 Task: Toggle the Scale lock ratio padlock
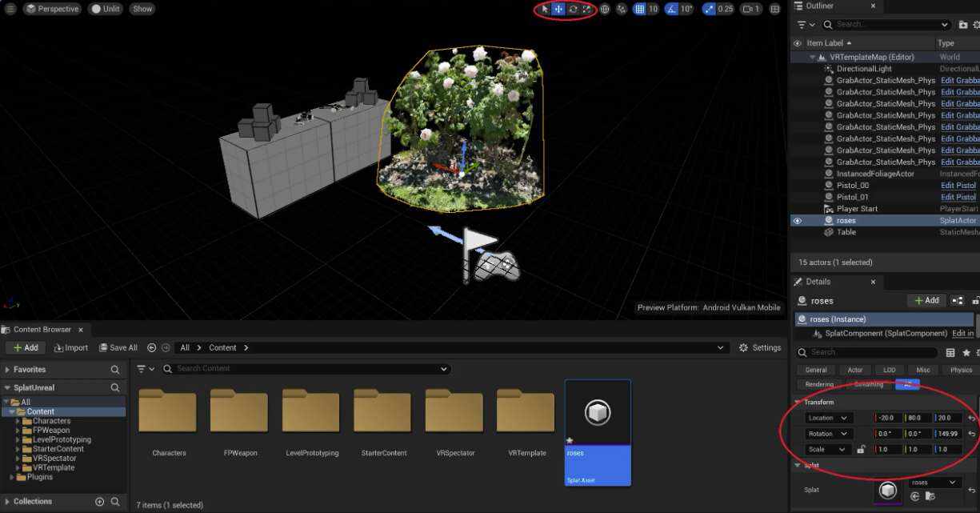(x=861, y=450)
